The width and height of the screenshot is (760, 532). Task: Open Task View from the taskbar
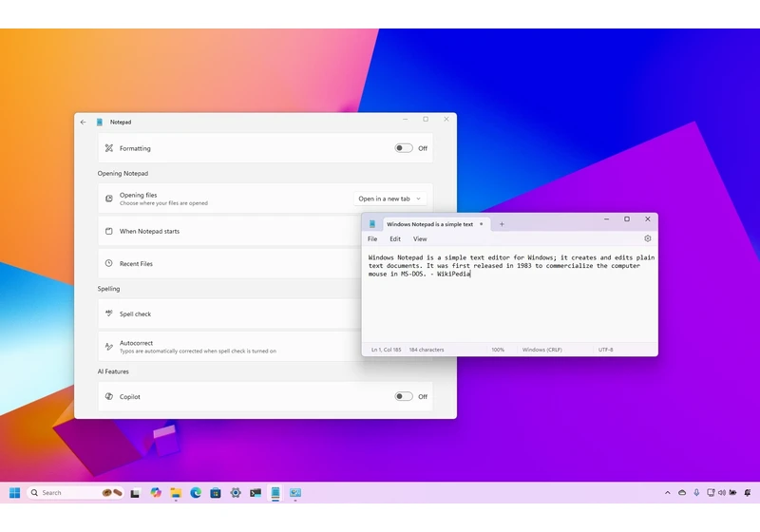(135, 493)
